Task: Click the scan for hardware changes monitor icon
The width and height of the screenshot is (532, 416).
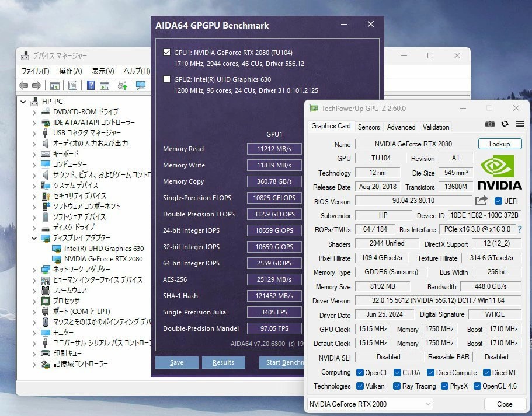Action: (x=140, y=85)
